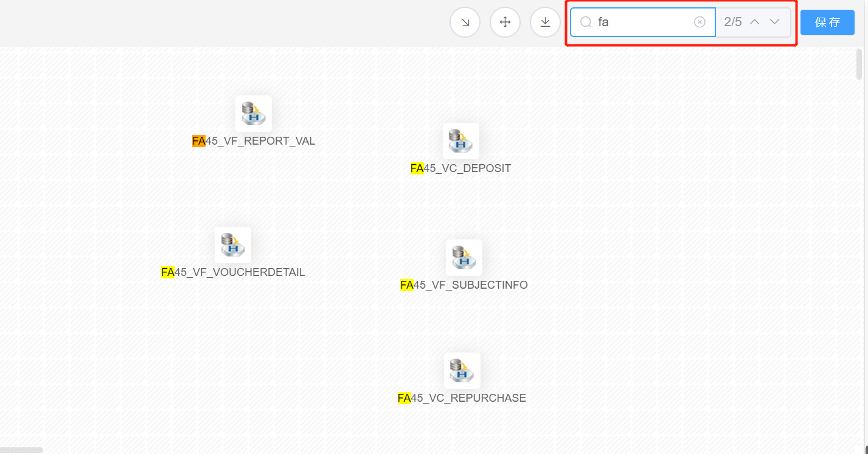Go to next search match
The height and width of the screenshot is (454, 868).
pyautogui.click(x=774, y=22)
